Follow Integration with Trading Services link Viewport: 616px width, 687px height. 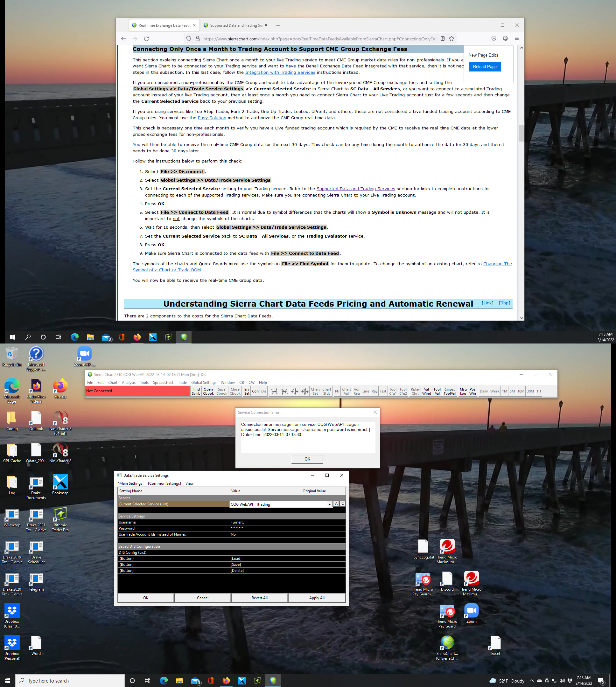click(x=280, y=73)
